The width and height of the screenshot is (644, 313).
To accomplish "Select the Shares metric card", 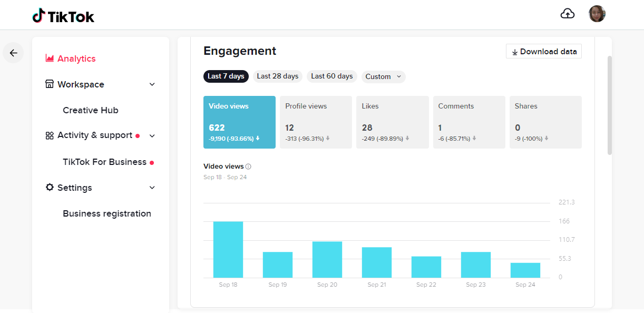I will click(x=545, y=122).
